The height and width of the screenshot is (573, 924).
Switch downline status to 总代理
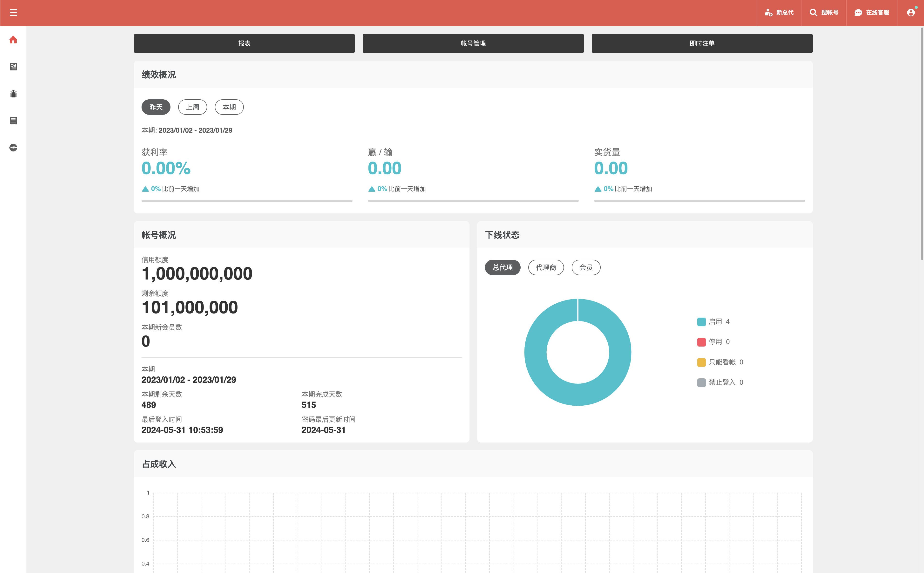click(502, 267)
